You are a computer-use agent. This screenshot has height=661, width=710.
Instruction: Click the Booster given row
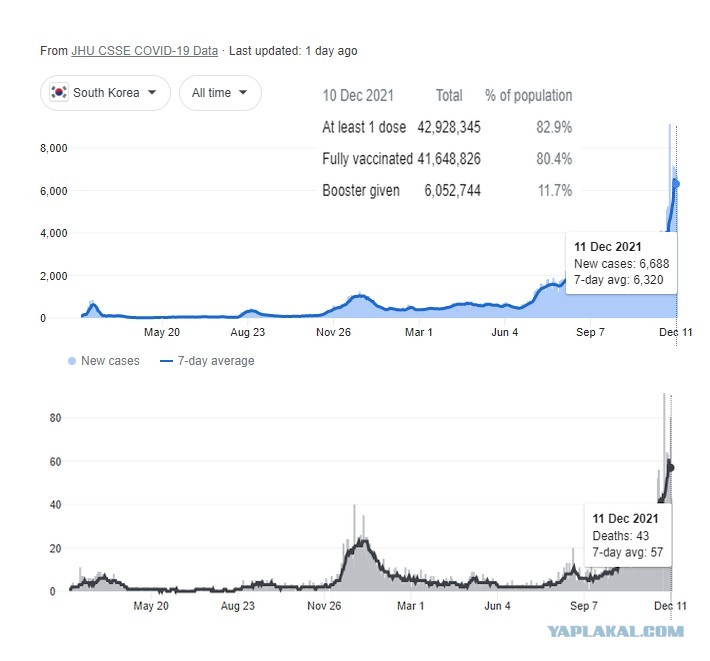pyautogui.click(x=447, y=191)
